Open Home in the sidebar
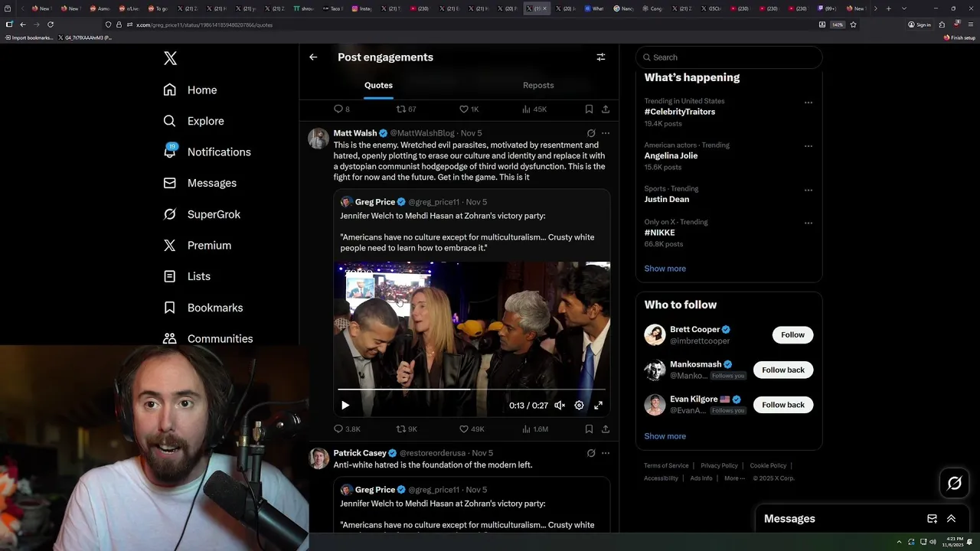 pyautogui.click(x=191, y=90)
